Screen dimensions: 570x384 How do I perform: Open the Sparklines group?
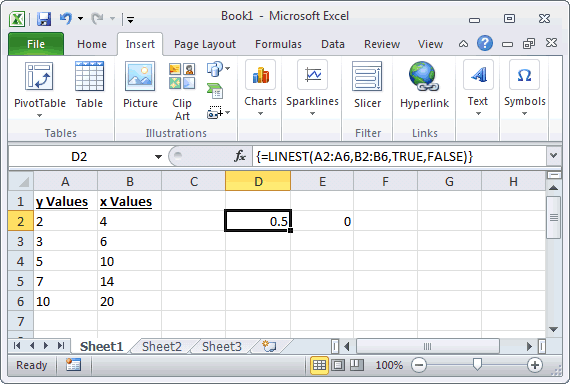[312, 88]
